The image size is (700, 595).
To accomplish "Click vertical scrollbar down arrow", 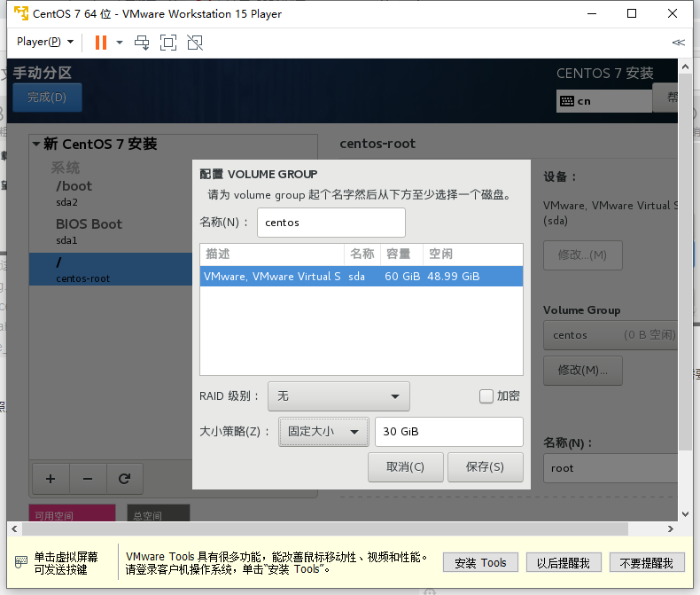I will 685,514.
